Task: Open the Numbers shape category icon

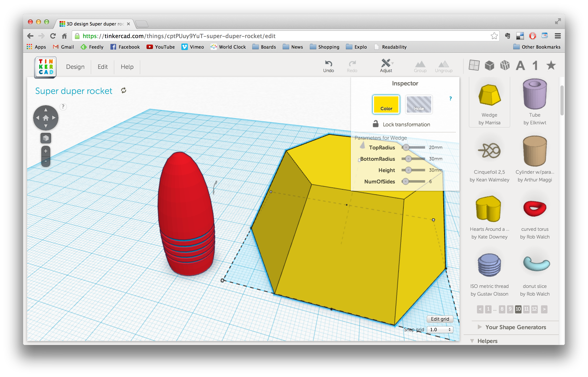Action: pyautogui.click(x=535, y=65)
